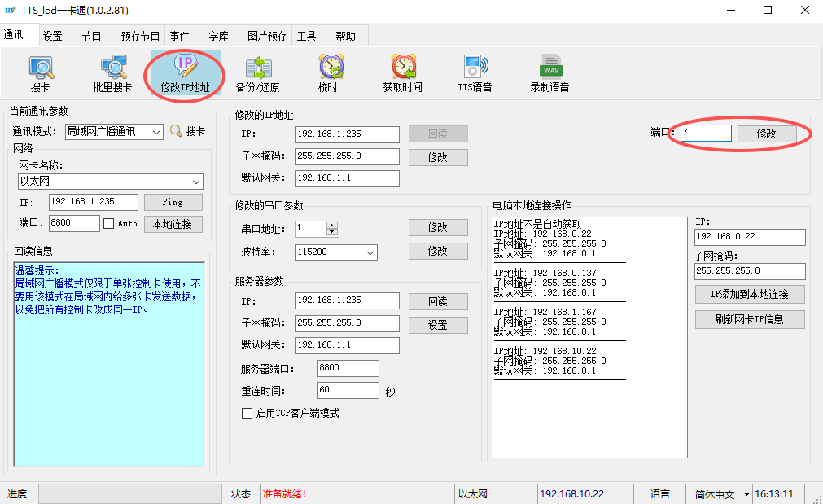
Task: Open the 批量搜卡 batch search tool
Action: (x=113, y=73)
